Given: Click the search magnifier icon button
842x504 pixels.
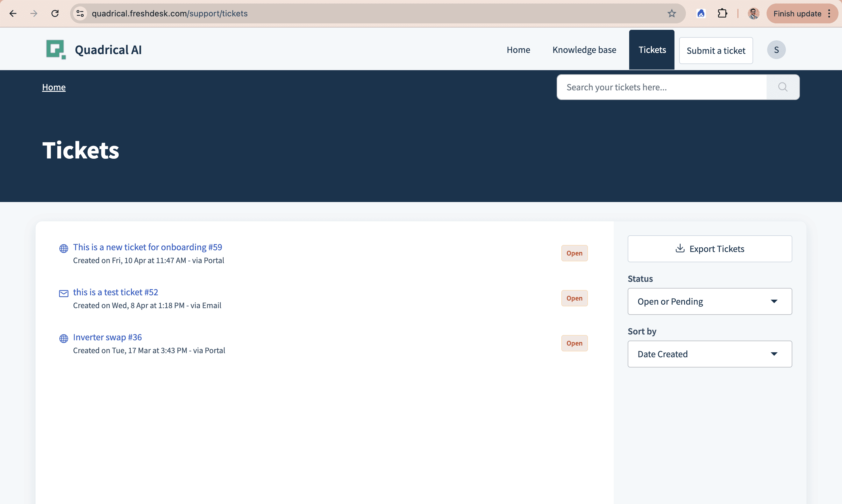Looking at the screenshot, I should [783, 87].
